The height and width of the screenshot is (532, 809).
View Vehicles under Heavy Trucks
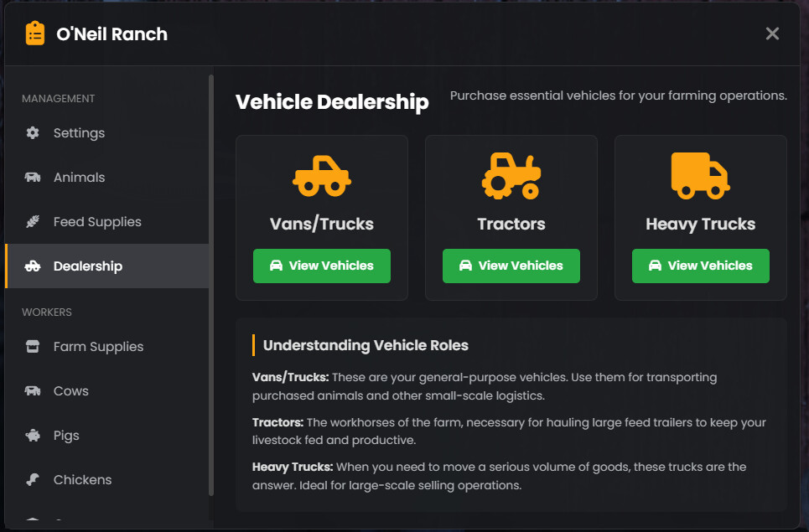701,266
